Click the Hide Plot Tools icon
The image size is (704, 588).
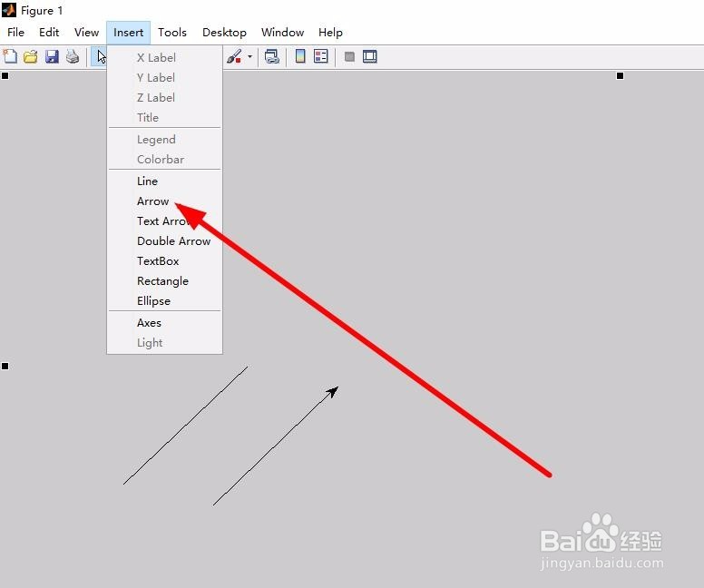point(349,56)
